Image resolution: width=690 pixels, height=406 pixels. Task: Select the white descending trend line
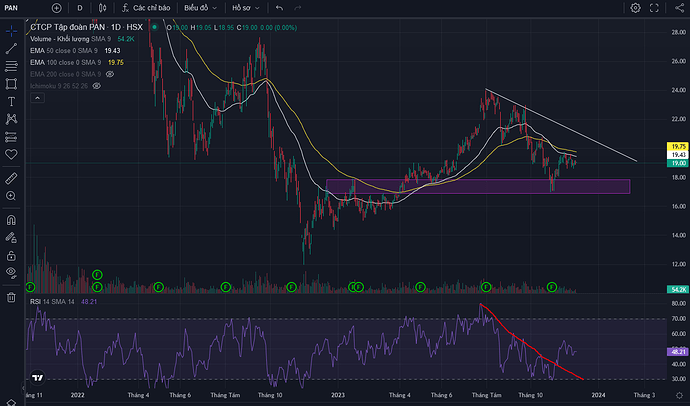click(x=561, y=125)
